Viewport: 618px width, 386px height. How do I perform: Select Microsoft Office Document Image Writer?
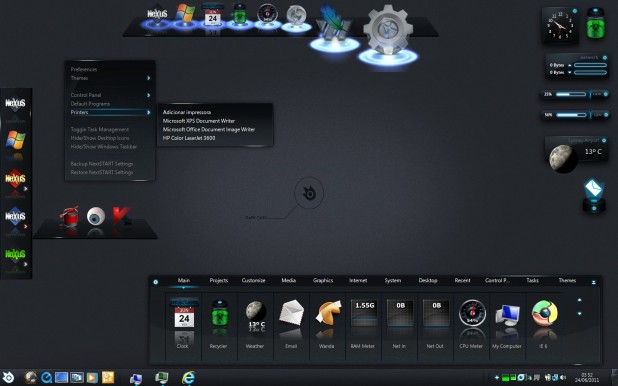point(209,129)
